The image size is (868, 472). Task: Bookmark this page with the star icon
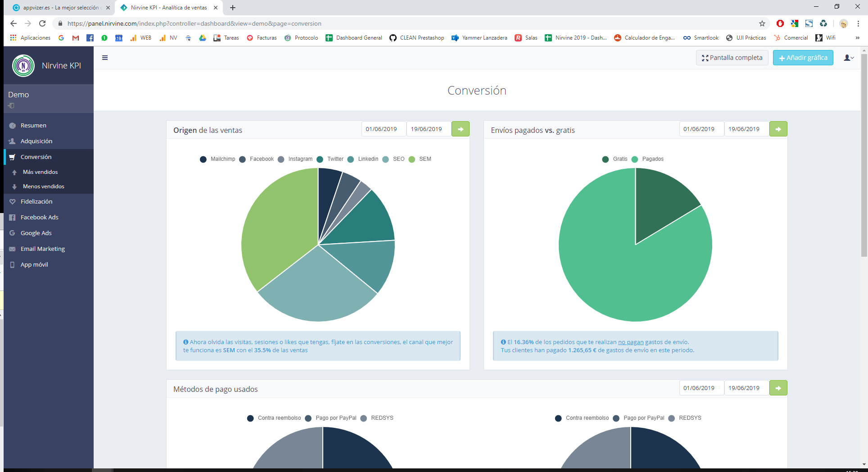click(762, 23)
